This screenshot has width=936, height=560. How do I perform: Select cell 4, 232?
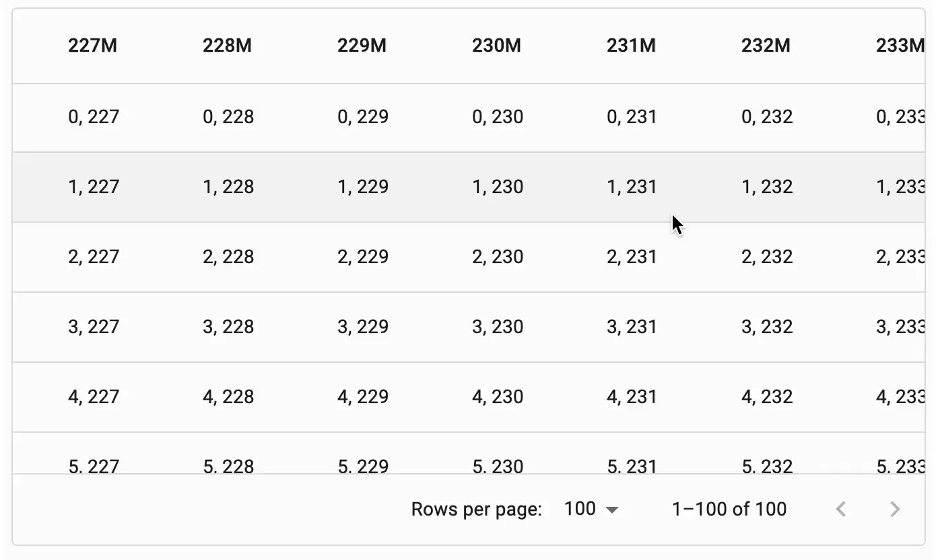(x=767, y=397)
